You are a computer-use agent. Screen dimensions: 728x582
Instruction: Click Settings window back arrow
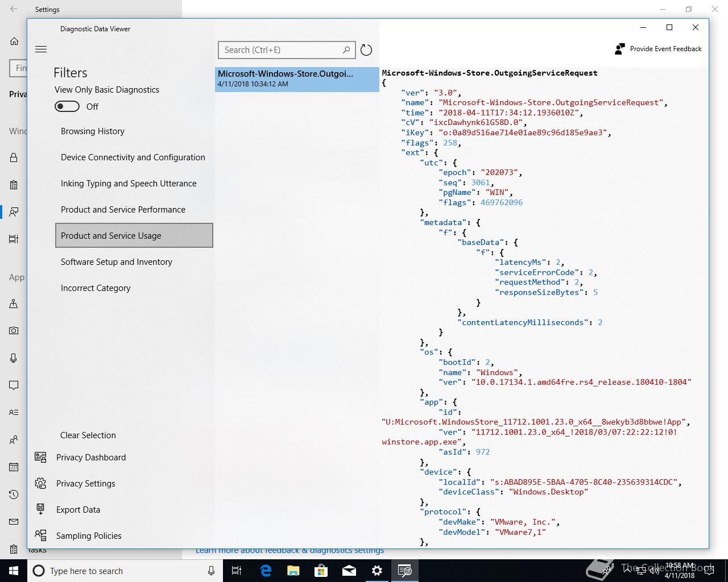coord(14,9)
